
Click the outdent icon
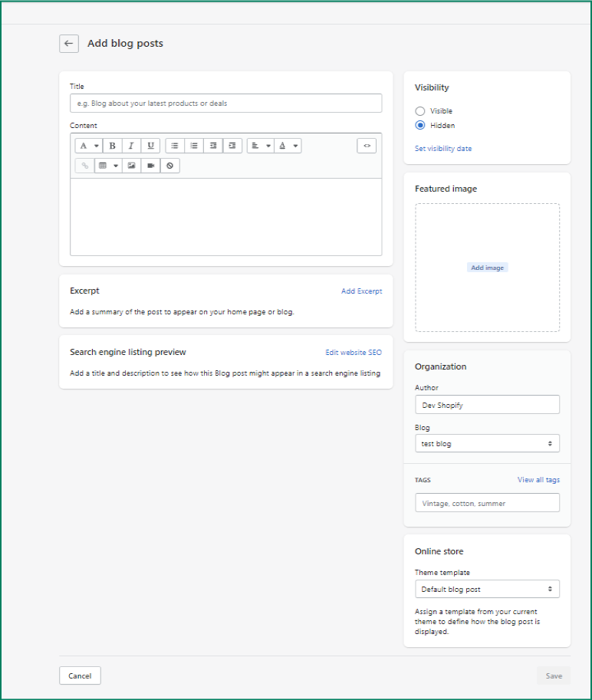tap(213, 146)
